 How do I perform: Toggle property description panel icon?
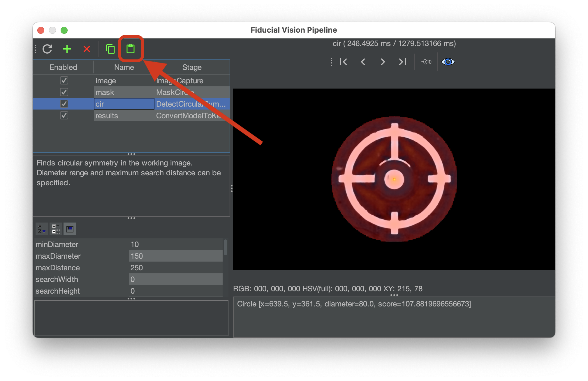[70, 229]
